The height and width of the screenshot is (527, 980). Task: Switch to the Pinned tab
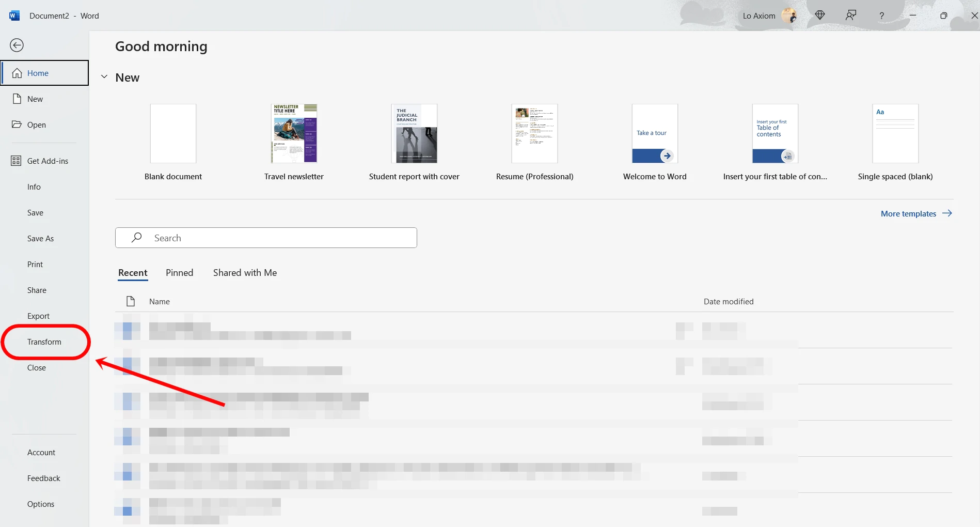pos(179,273)
